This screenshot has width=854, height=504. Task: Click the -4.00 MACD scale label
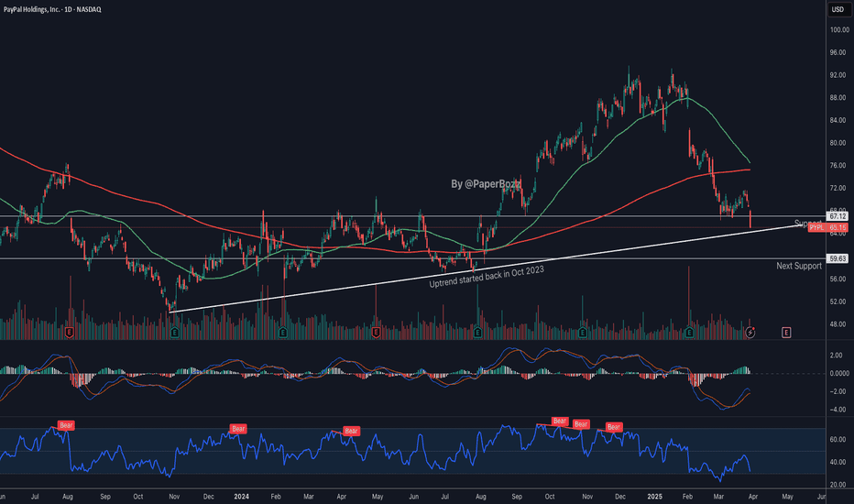coord(836,410)
